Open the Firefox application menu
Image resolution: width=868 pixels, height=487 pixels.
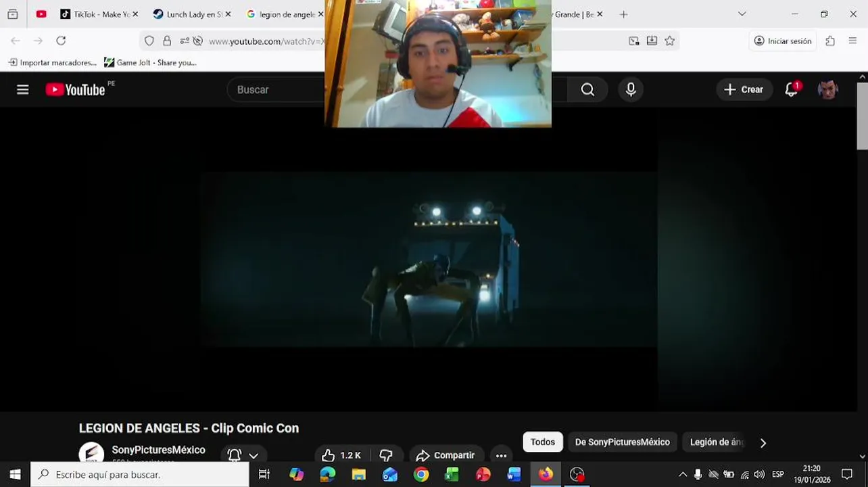(x=852, y=41)
